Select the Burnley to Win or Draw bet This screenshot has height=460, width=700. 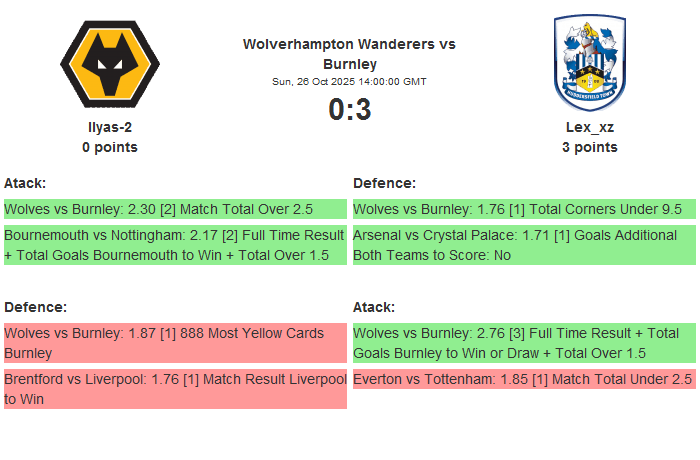(x=524, y=343)
